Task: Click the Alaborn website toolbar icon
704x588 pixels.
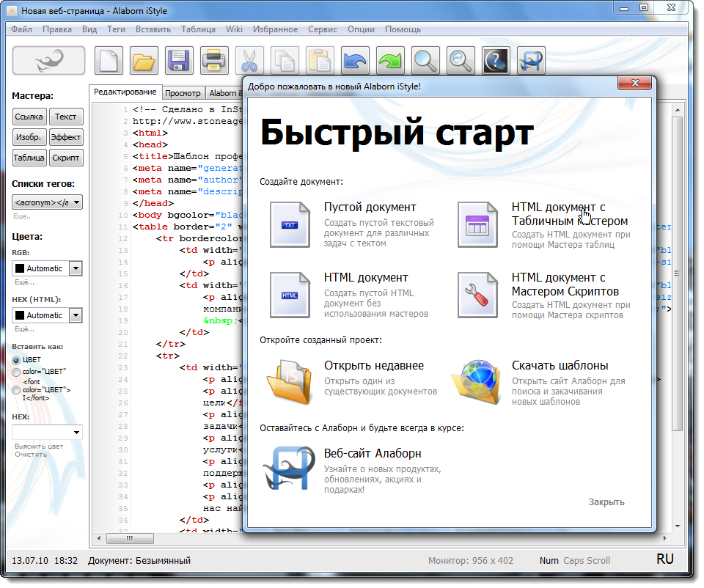Action: [x=531, y=60]
